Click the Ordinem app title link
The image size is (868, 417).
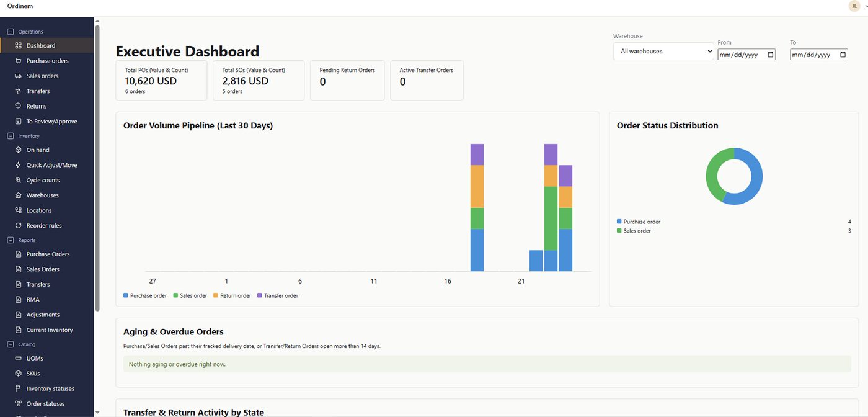(x=20, y=6)
